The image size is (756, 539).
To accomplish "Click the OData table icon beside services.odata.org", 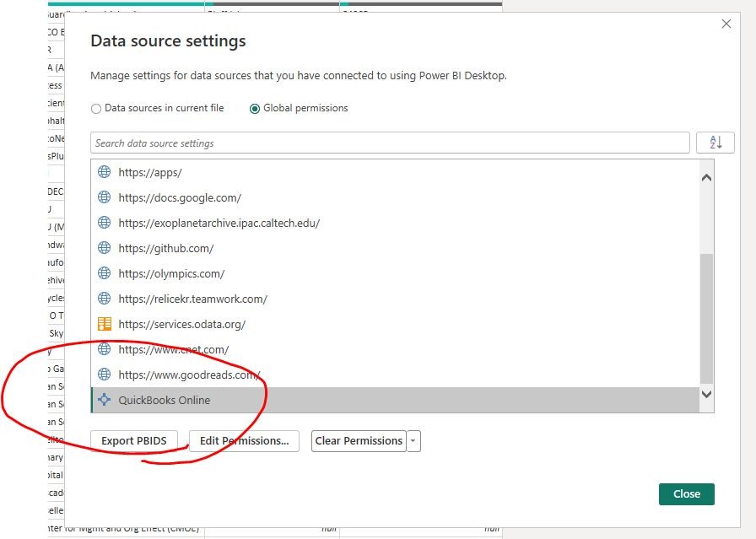I will 104,324.
